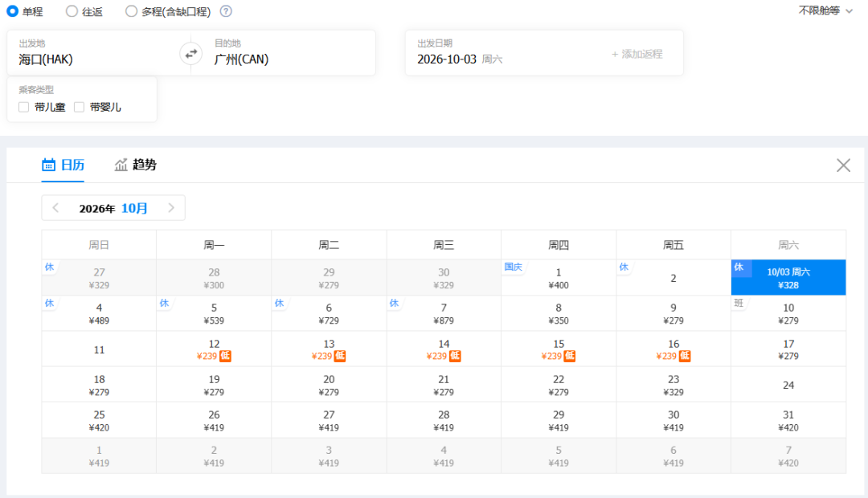Viewport: 868px width, 498px height.
Task: Pick September 28 greyed cell ¥300
Action: pos(214,278)
